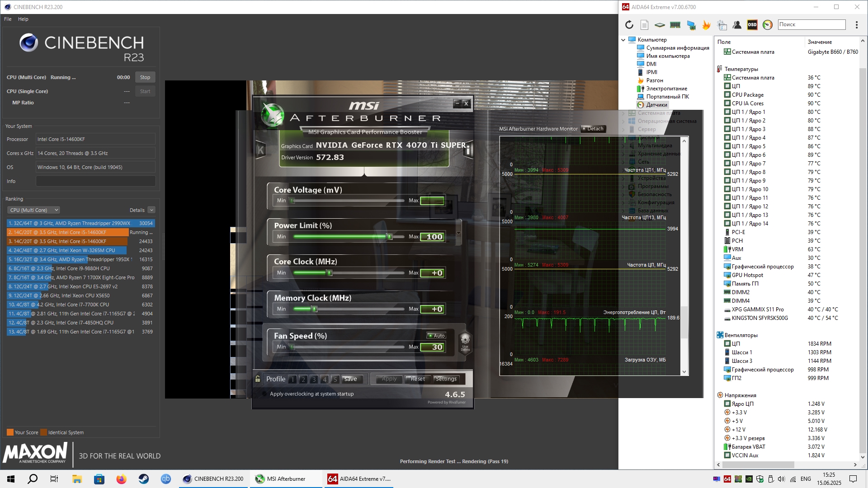Select Afterburner profile slot 5
The height and width of the screenshot is (488, 868).
335,379
